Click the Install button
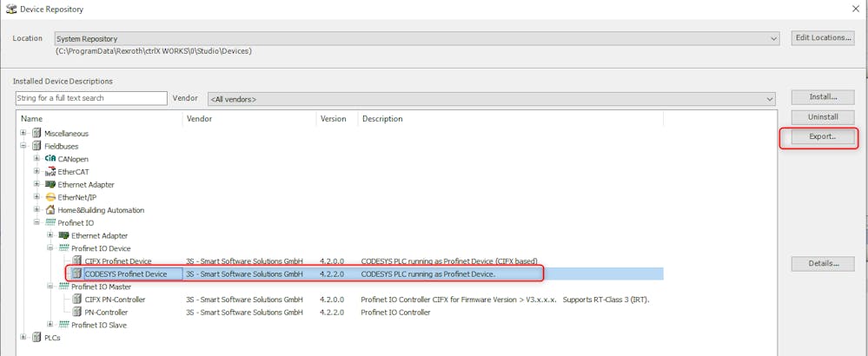 pos(822,97)
